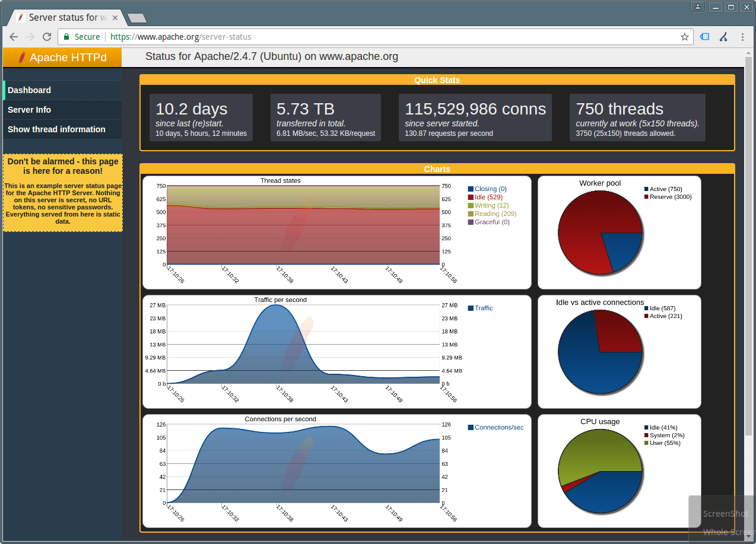The height and width of the screenshot is (544, 756).
Task: Open the Dashboard sidebar item
Action: click(62, 90)
